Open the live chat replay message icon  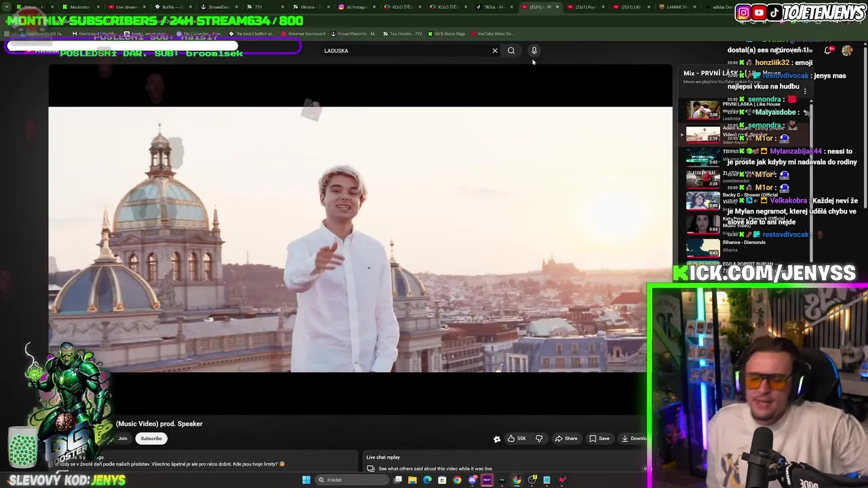click(x=370, y=468)
